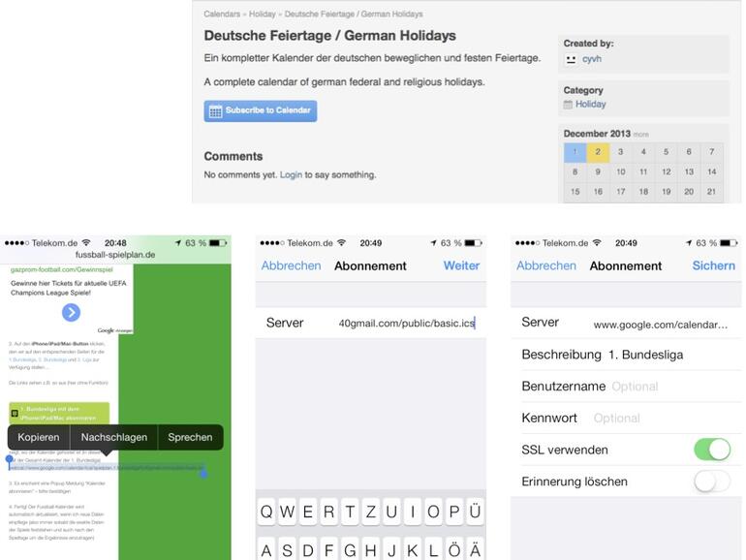
Task: Tap the Ü key on the keyboard
Action: [x=475, y=512]
